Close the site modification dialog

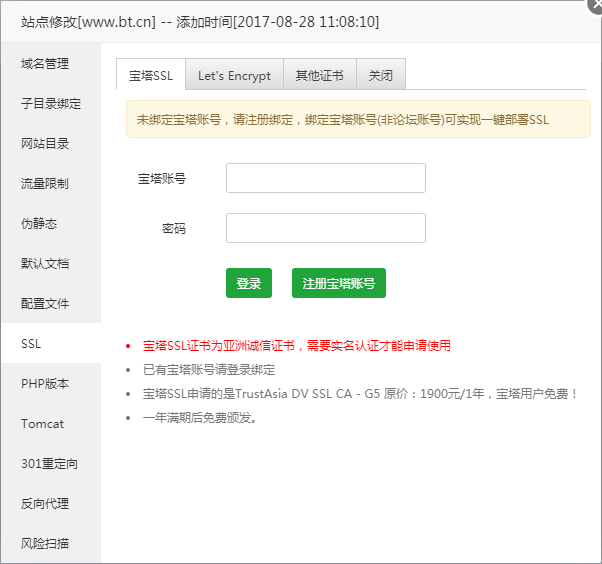point(595,6)
